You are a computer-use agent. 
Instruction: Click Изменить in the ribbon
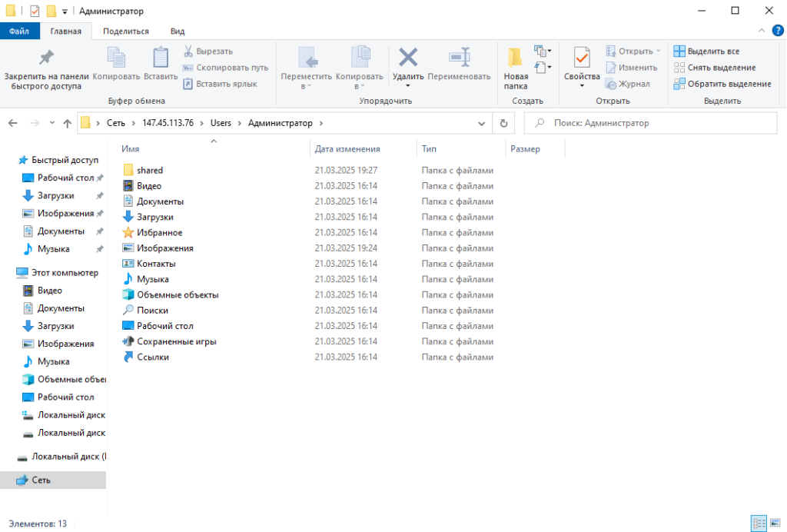click(632, 68)
